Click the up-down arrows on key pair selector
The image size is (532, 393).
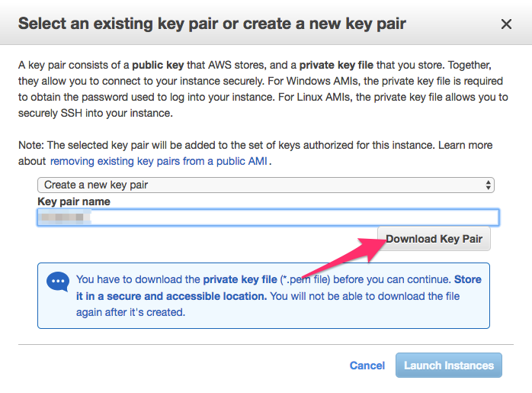(x=488, y=185)
